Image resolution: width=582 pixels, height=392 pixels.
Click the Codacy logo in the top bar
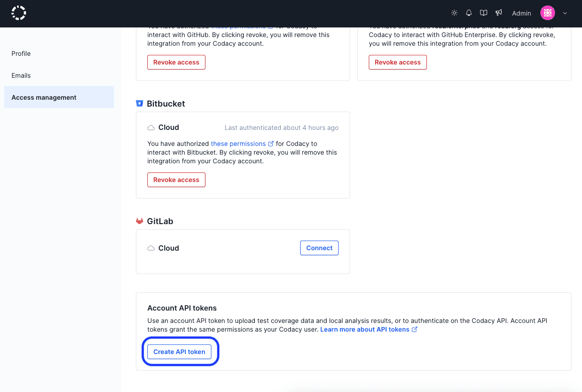click(19, 13)
